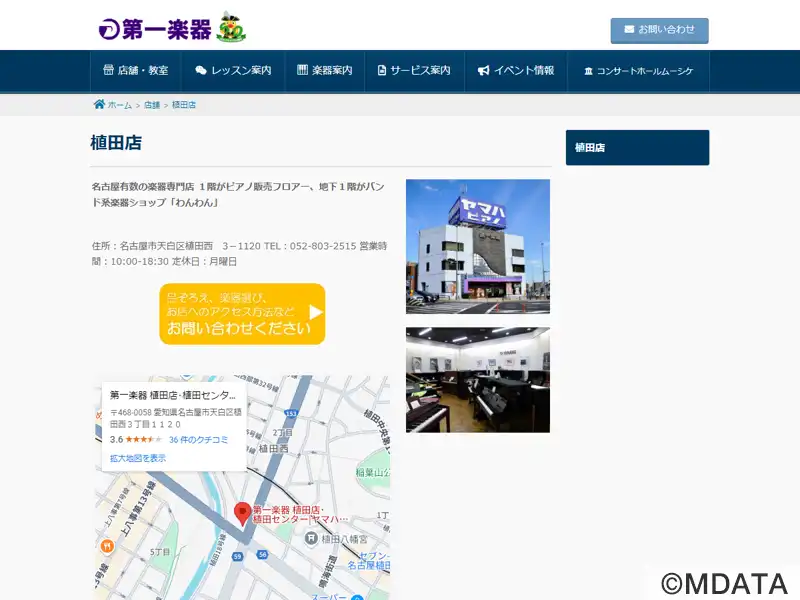Click the route 56 badge on the map
800x600 pixels.
click(262, 555)
